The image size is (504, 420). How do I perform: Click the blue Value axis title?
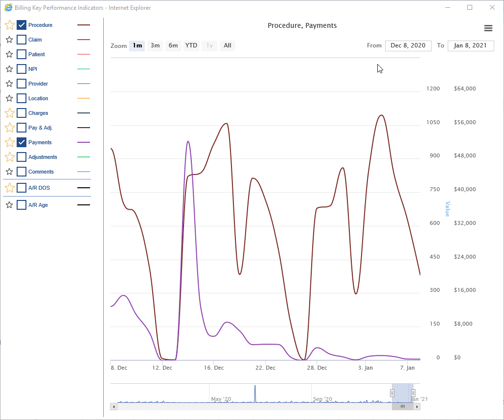(447, 209)
